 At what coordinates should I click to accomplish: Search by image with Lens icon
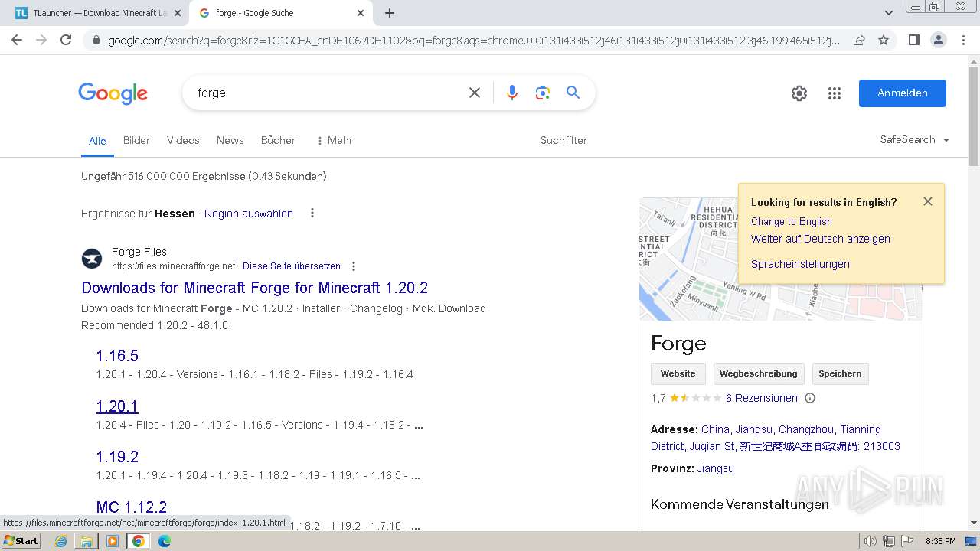pos(543,93)
